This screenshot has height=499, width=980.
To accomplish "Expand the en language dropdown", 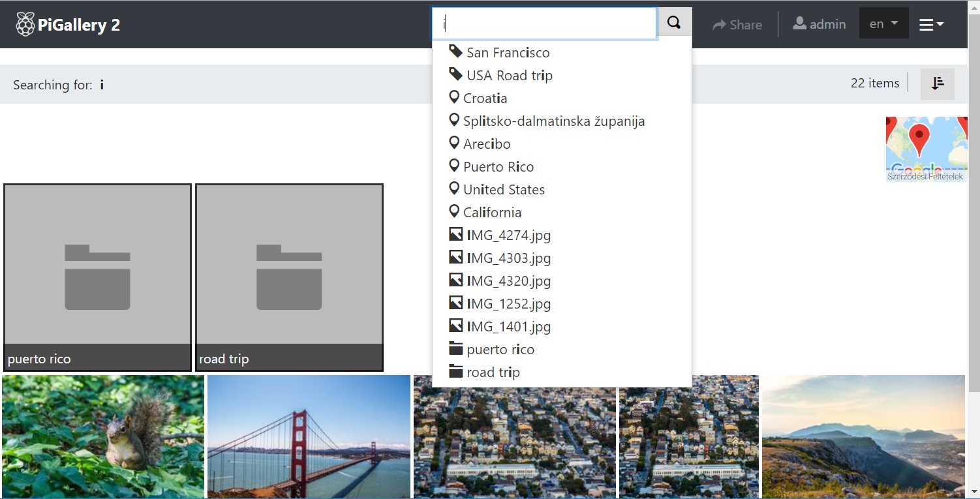I will point(883,24).
